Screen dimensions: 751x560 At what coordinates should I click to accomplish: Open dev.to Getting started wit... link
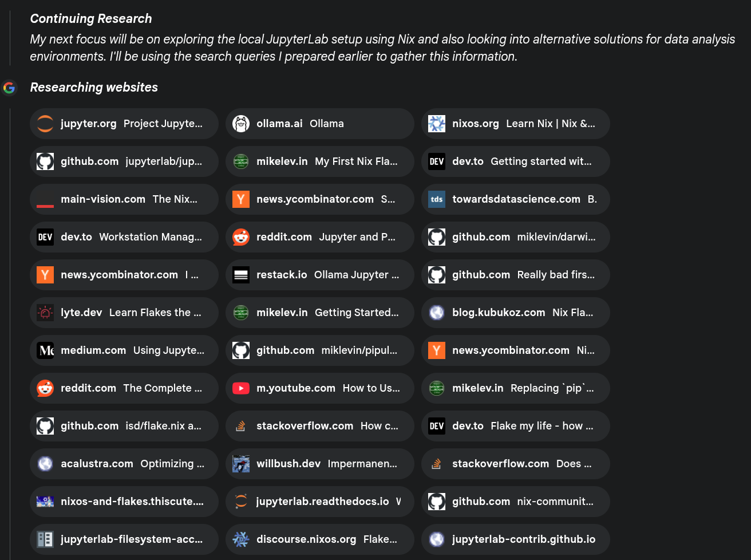[x=516, y=161]
